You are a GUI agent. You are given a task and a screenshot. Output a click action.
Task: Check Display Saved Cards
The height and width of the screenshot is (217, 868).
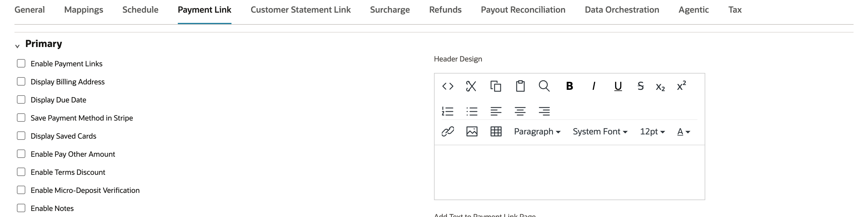[21, 136]
